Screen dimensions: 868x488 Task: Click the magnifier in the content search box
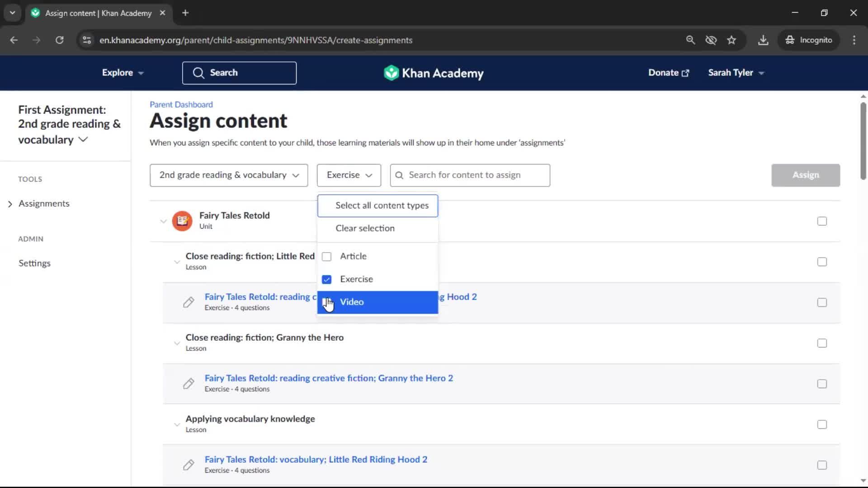click(x=399, y=175)
